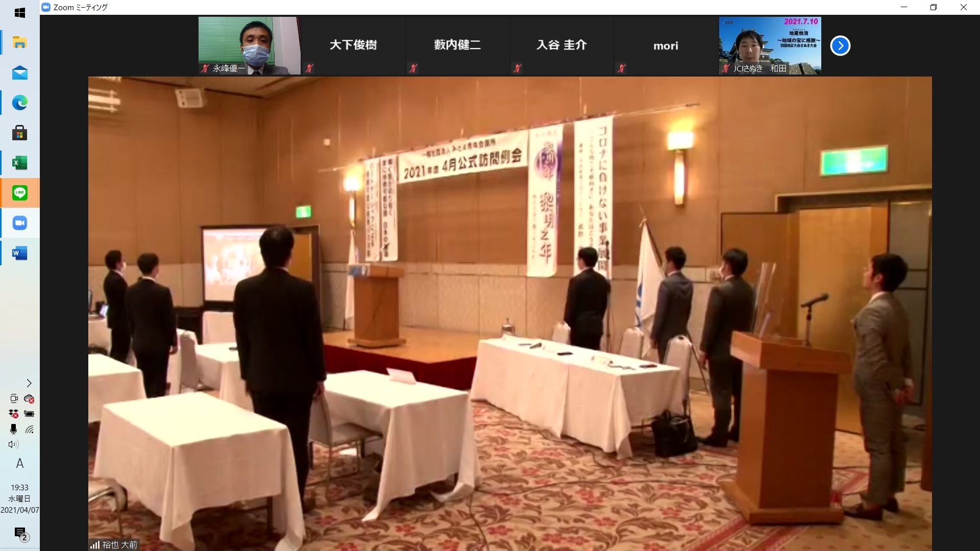The width and height of the screenshot is (980, 551).
Task: Switch to Excel from taskbar
Action: pos(20,163)
